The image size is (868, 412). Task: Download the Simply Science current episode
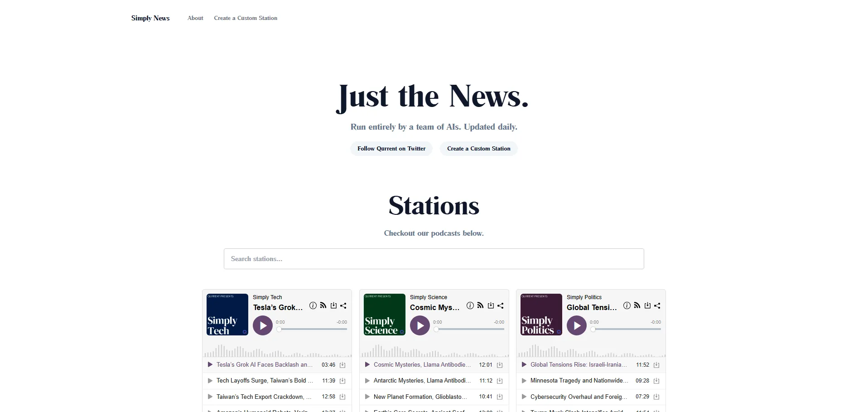pyautogui.click(x=491, y=305)
